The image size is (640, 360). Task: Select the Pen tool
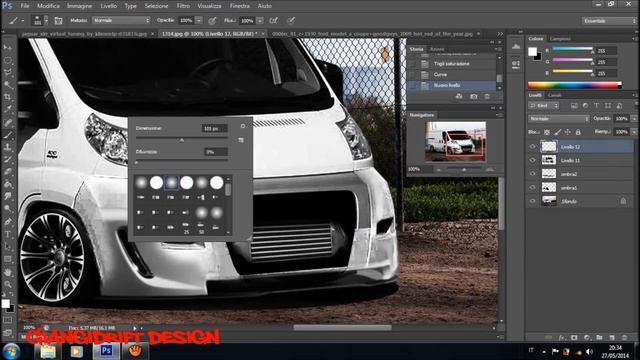[x=8, y=222]
